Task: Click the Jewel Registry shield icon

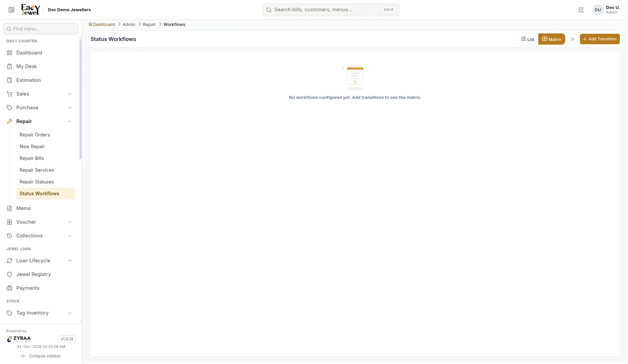Action: pos(9,274)
